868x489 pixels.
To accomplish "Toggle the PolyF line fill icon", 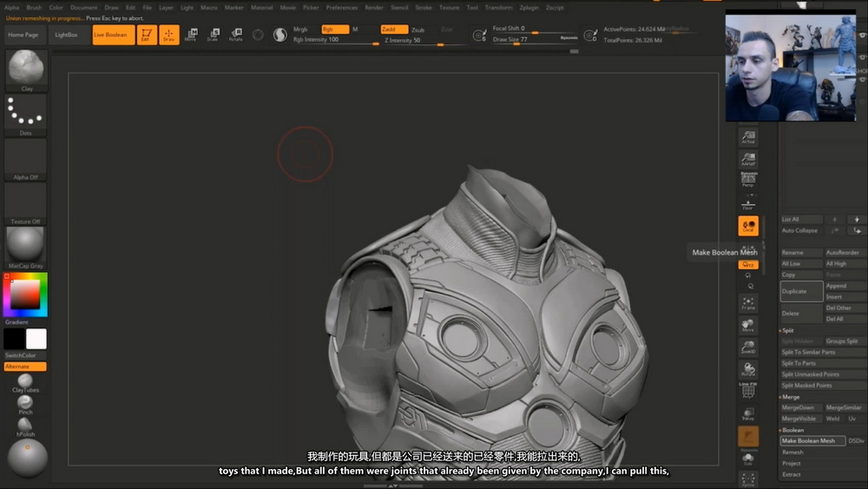I will pyautogui.click(x=748, y=391).
